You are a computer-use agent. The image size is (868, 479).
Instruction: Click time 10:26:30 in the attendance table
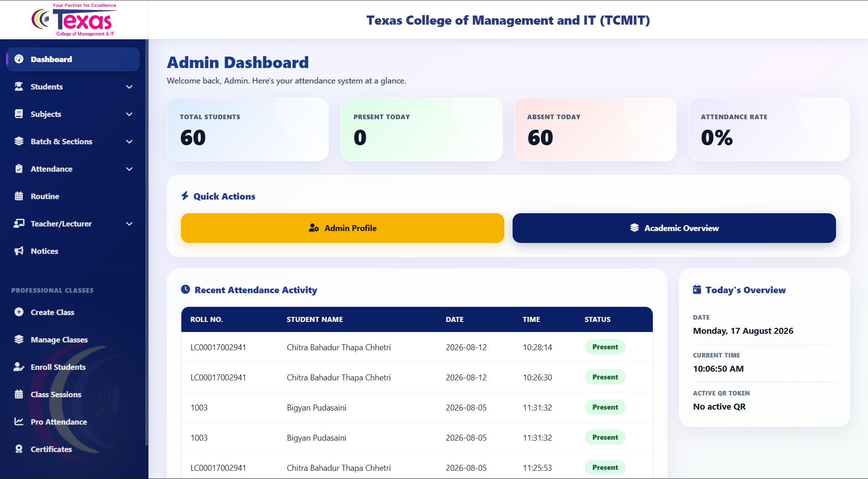coord(537,378)
